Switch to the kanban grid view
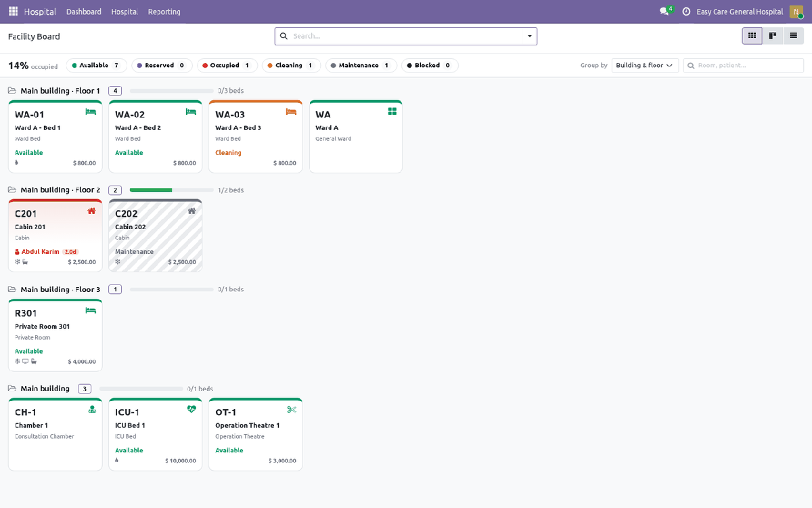The image size is (812, 508). 752,36
